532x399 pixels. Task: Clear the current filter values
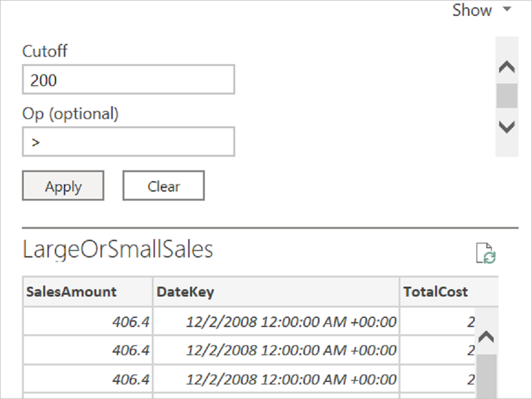(x=163, y=185)
